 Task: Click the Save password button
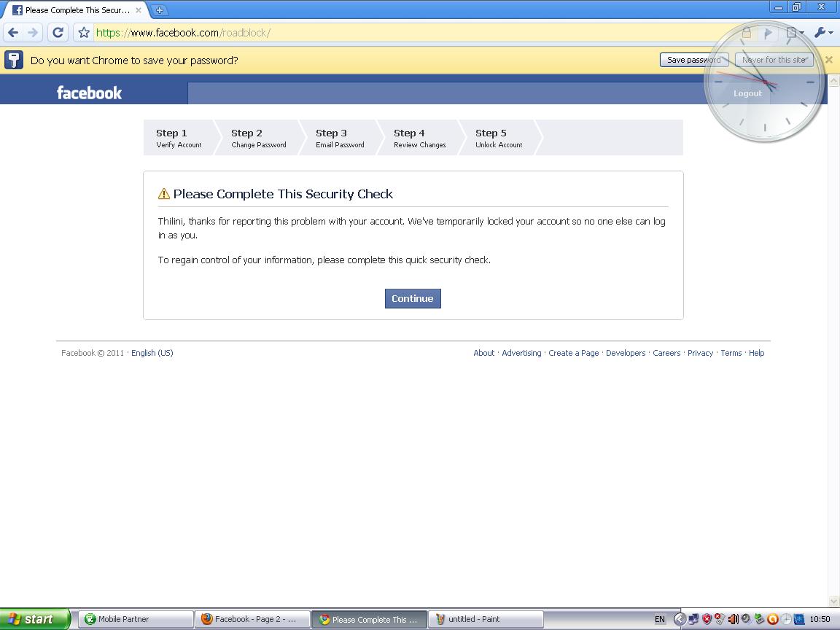tap(693, 60)
